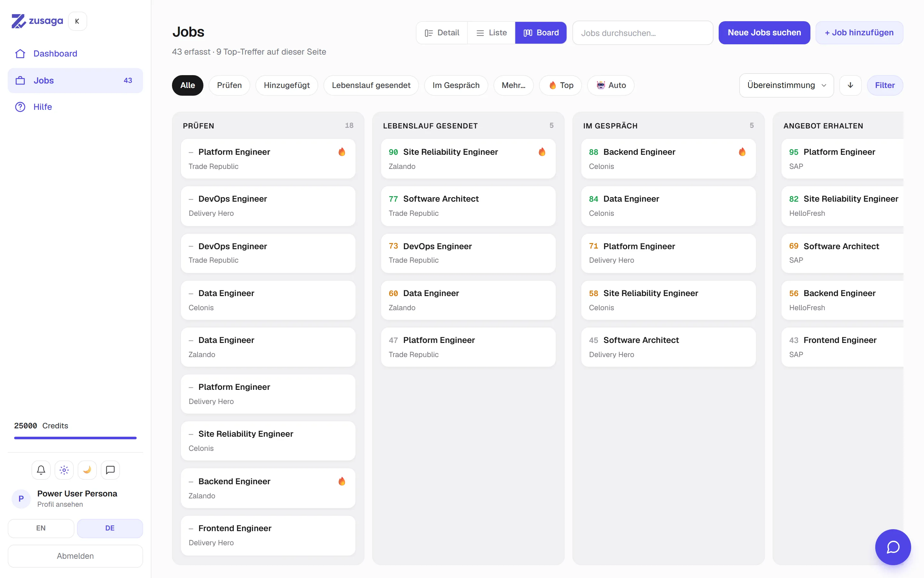Screen dimensions: 924x578
Task: Open the Jobs section in sidebar
Action: point(75,81)
